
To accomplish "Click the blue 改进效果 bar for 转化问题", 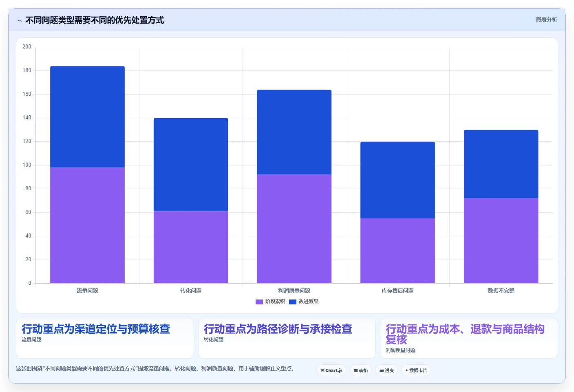I will 191,165.
